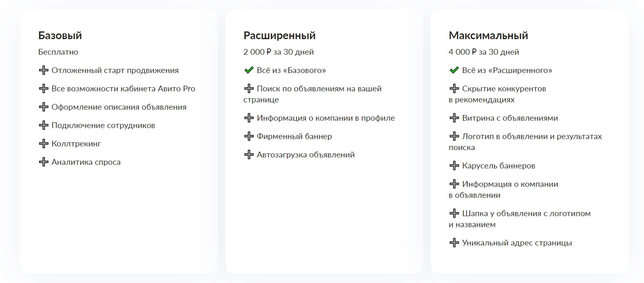Click the 4 000 ₽ за 30 дней price
Viewport: 644px width, 283px height.
pyautogui.click(x=484, y=52)
